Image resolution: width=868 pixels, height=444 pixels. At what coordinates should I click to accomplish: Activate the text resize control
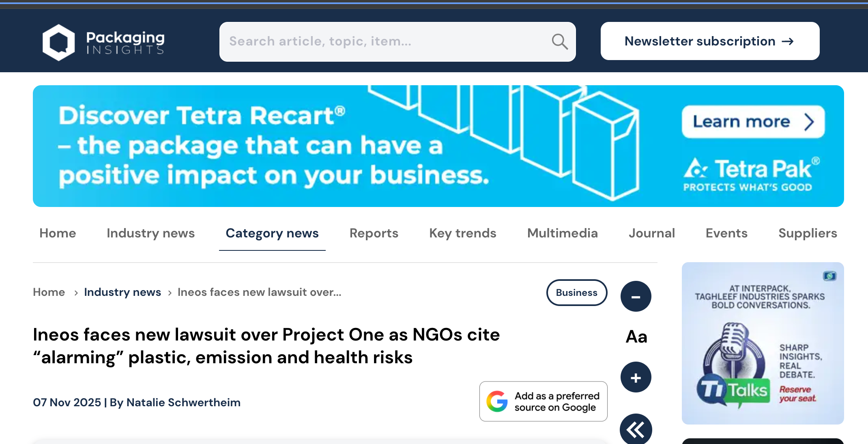point(636,336)
